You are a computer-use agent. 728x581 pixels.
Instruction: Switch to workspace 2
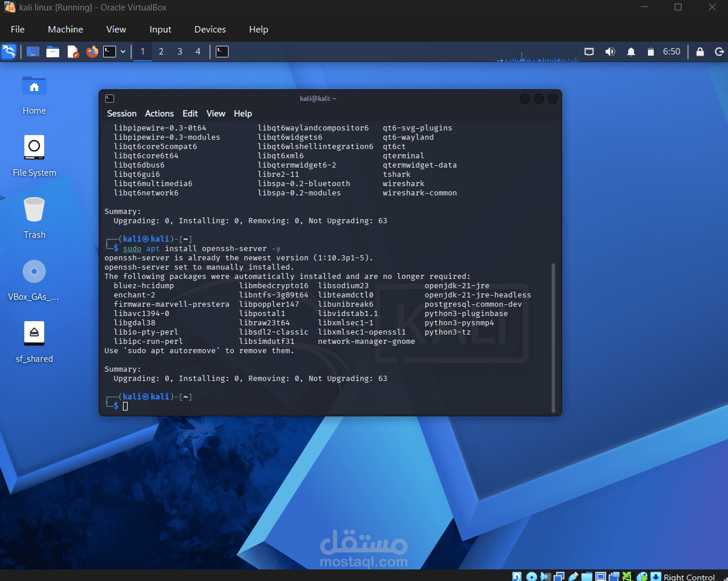(161, 52)
